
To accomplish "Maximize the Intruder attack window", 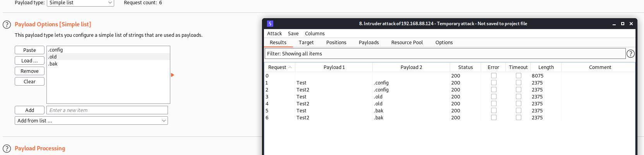I will (x=623, y=24).
